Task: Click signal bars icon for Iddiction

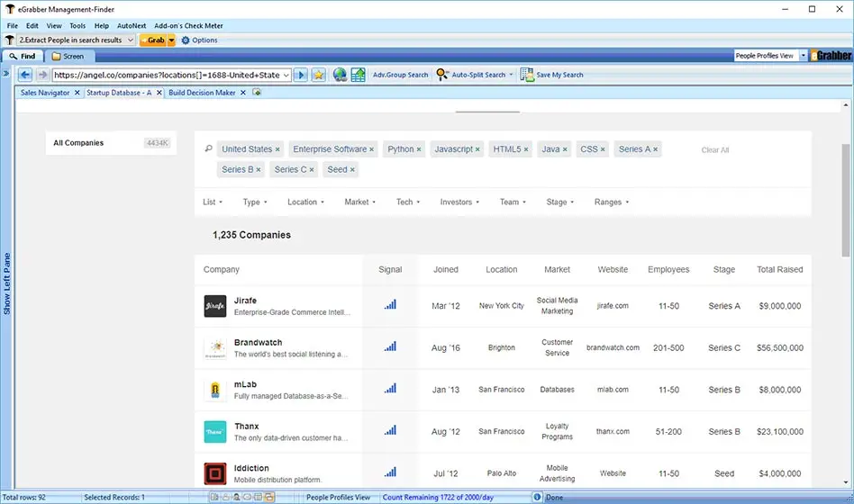Action: tap(390, 472)
